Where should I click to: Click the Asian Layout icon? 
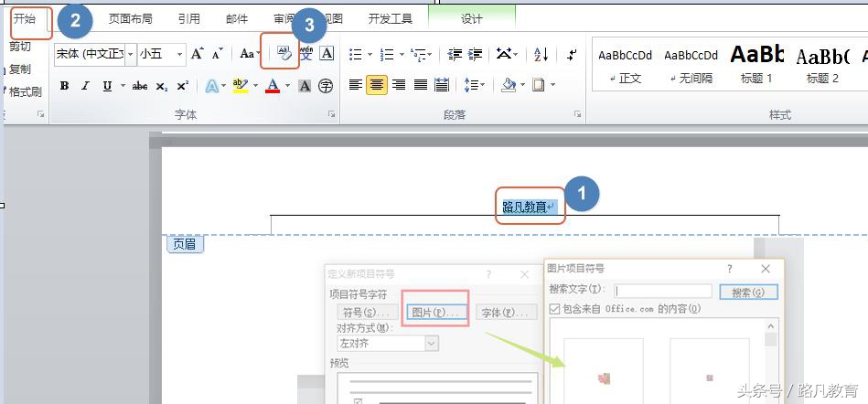[x=504, y=54]
